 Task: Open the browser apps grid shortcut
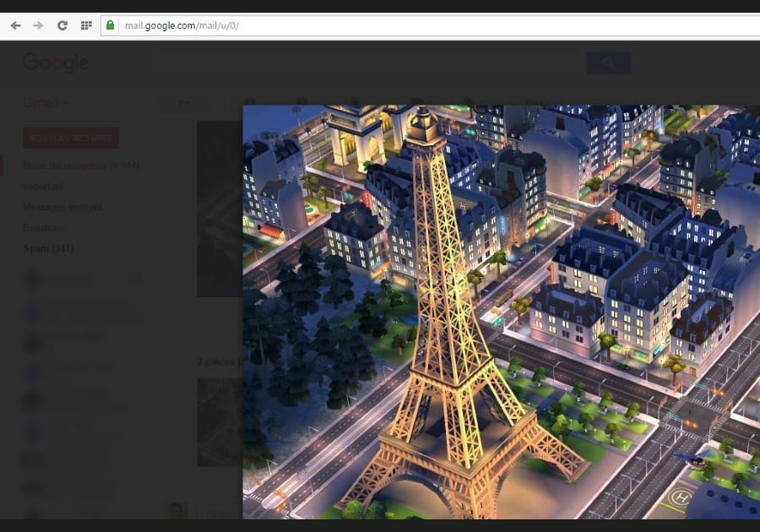pyautogui.click(x=86, y=25)
